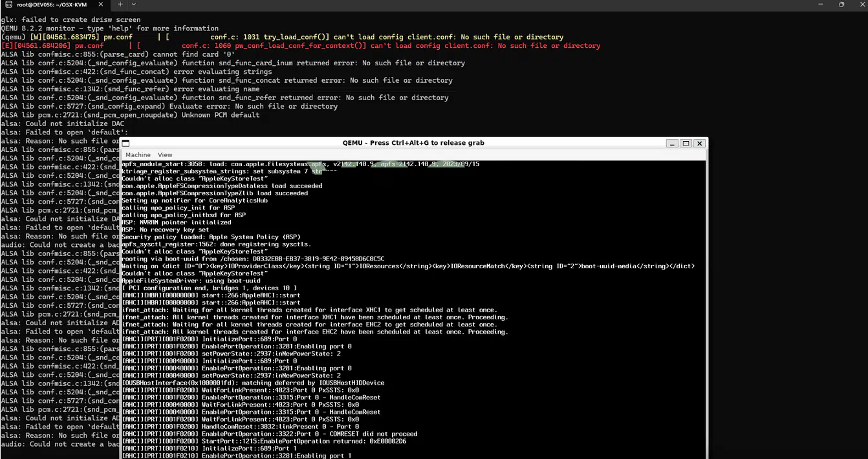Open a new terminal tab with plus
Image resolution: width=868 pixels, height=459 pixels.
pyautogui.click(x=120, y=5)
